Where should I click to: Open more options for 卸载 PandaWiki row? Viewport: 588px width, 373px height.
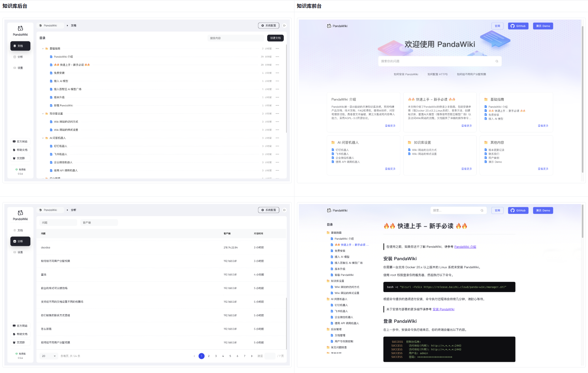277,105
